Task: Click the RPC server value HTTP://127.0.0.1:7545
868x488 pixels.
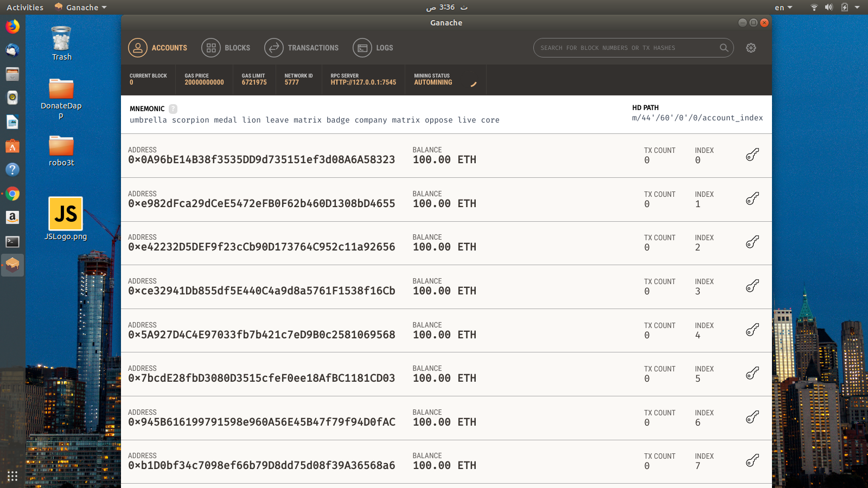Action: (x=363, y=82)
